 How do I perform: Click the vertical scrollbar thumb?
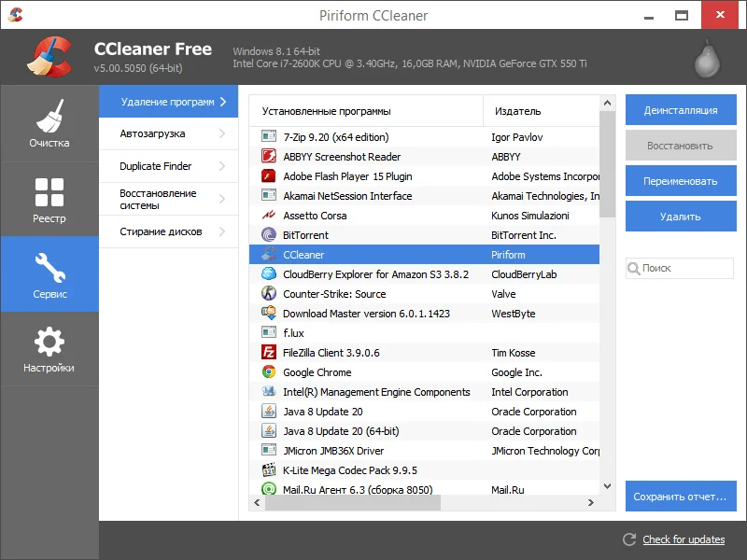point(607,164)
